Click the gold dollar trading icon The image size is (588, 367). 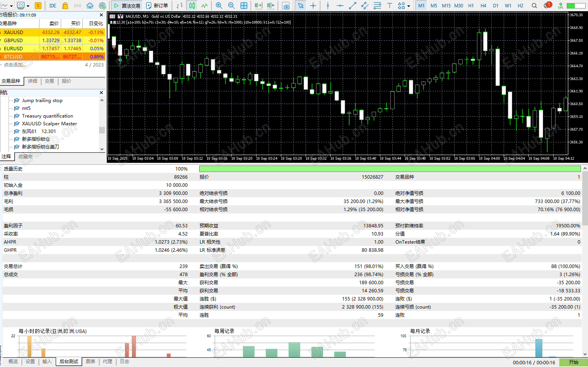tap(38, 5)
